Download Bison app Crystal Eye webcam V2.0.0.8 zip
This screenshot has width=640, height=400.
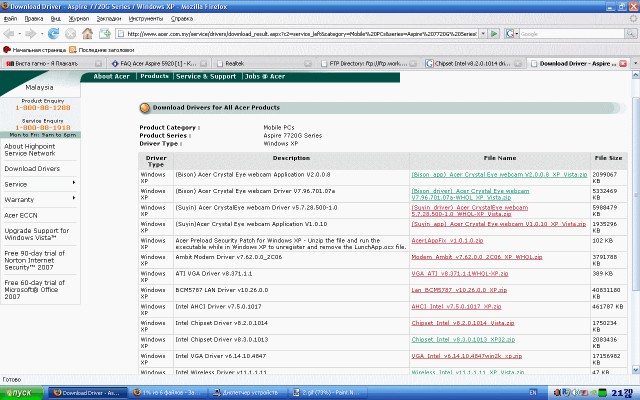[499, 174]
